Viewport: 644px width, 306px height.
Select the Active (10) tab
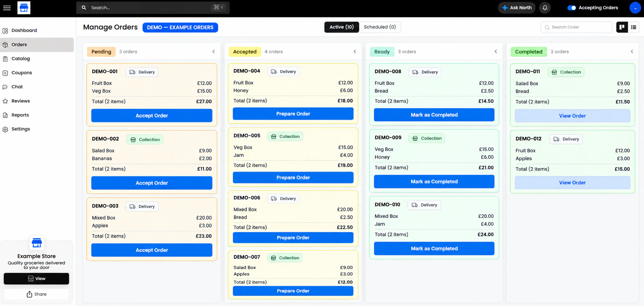pos(342,27)
